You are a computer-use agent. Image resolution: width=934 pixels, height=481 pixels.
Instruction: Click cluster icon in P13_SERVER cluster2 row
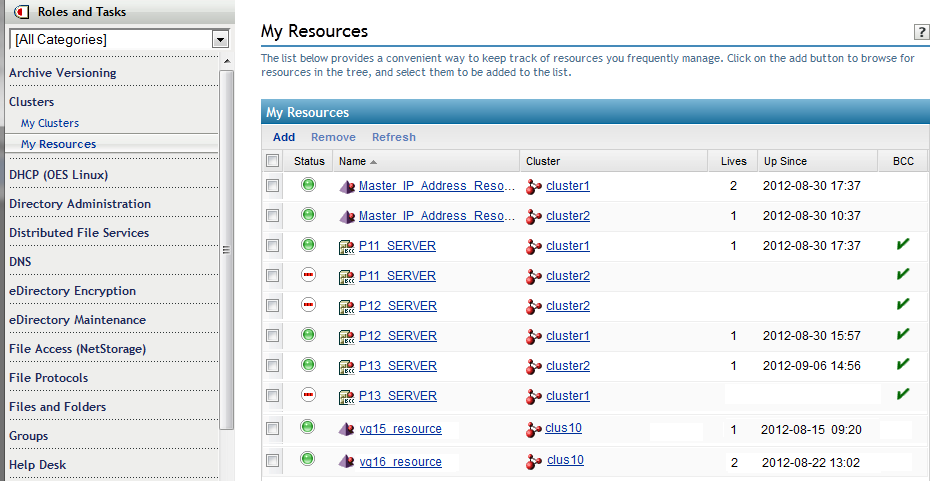pos(534,367)
